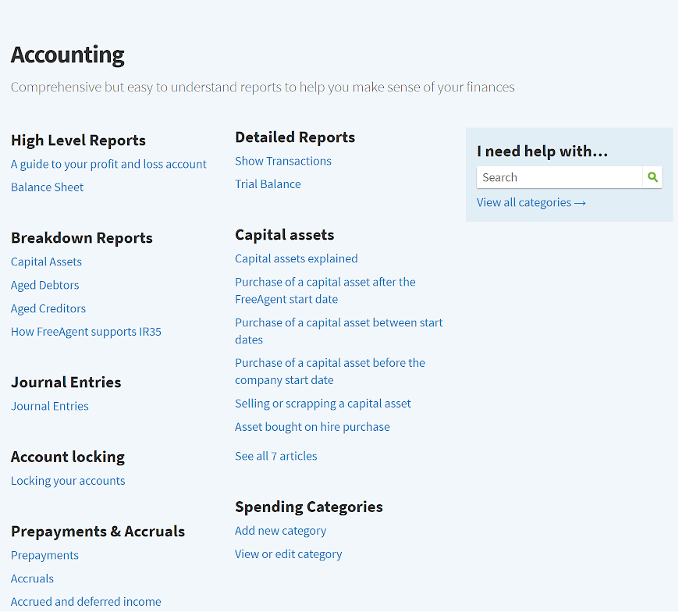
Task: Click the Journal Entries section heading
Action: (x=66, y=382)
